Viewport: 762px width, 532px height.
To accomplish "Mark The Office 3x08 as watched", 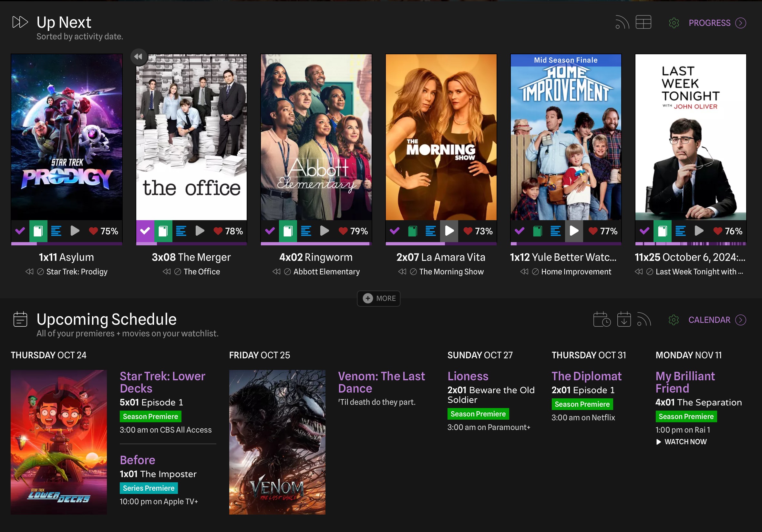I will (145, 231).
